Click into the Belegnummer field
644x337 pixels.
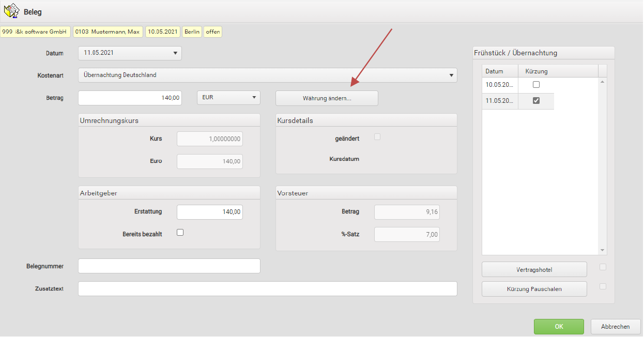[x=169, y=266]
